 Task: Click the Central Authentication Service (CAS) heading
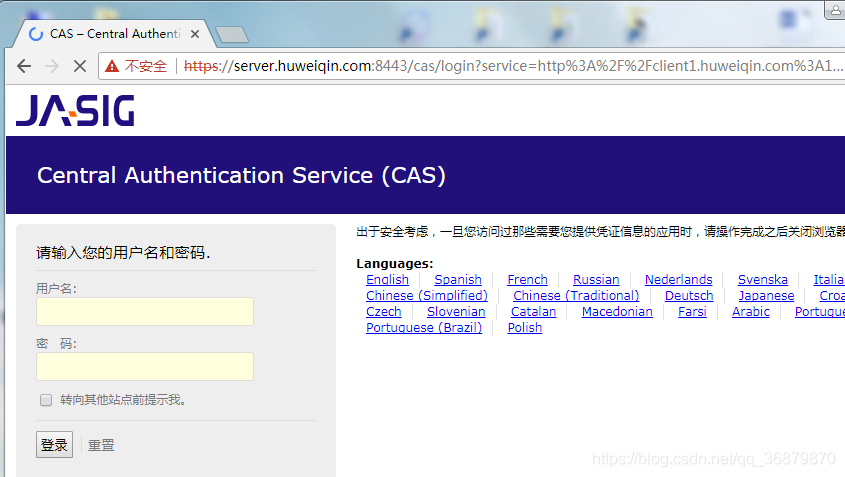[x=241, y=176]
